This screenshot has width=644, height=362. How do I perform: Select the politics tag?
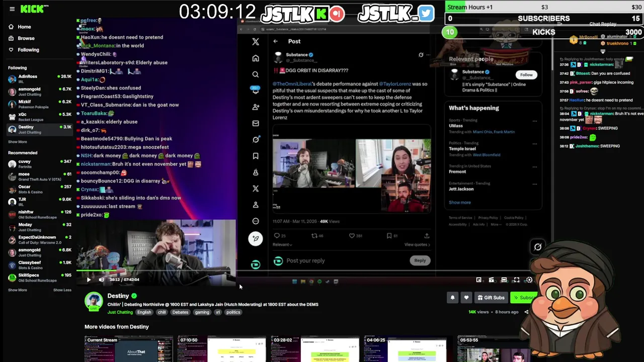coord(233,312)
